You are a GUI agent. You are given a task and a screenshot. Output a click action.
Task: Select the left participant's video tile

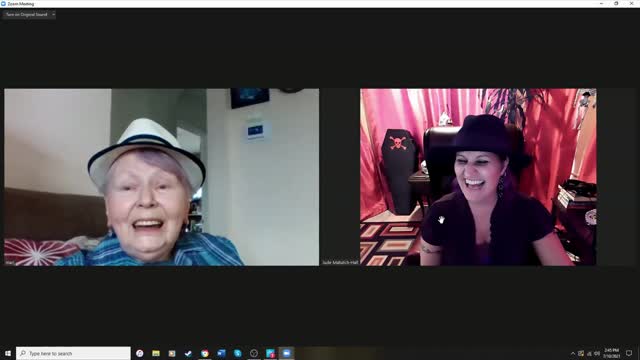(162, 177)
